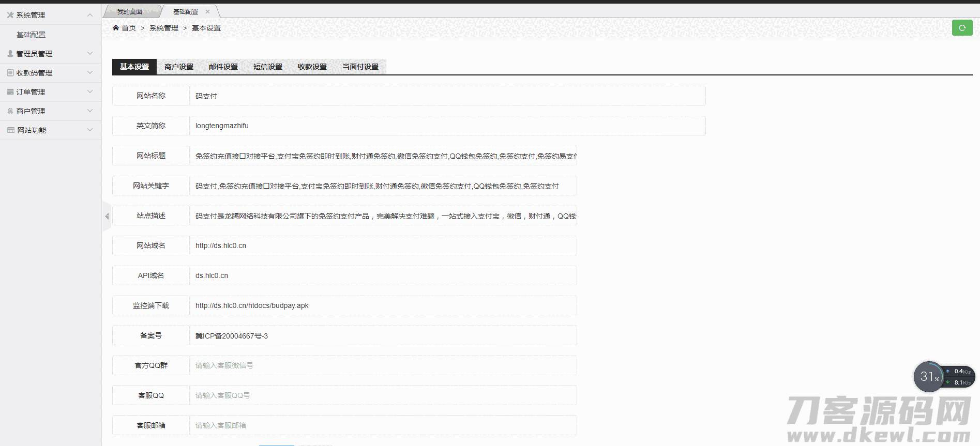The image size is (980, 446).
Task: Switch to 我的桌面 tab
Action: 129,11
